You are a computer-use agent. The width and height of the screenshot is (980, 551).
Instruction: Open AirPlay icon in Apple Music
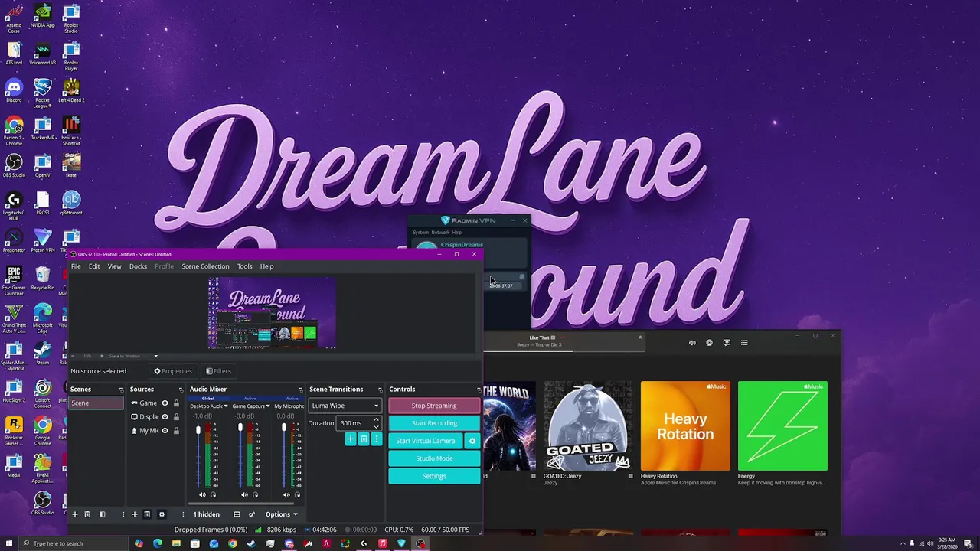point(709,343)
